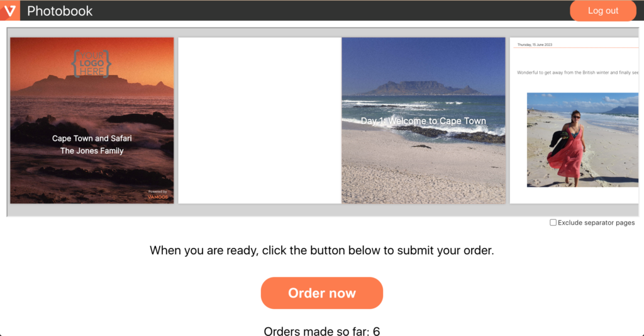This screenshot has height=336, width=644.
Task: Select the Thursday 15 June 2023 diary page
Action: (574, 120)
